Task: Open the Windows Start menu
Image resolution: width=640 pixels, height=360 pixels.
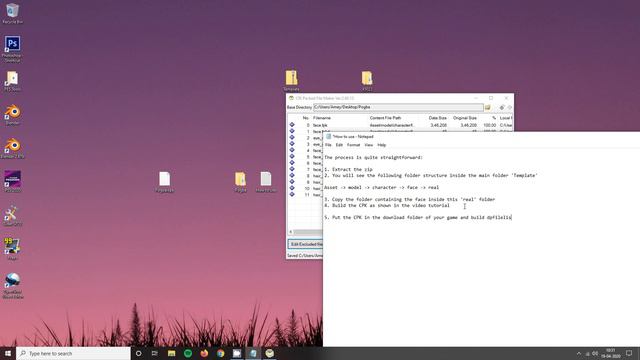Action: point(8,353)
